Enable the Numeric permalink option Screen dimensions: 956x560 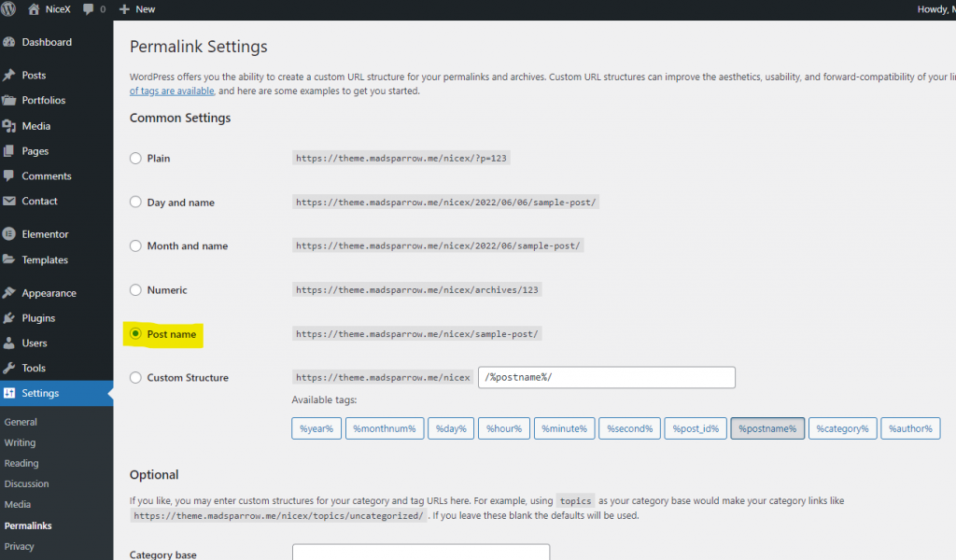point(135,289)
